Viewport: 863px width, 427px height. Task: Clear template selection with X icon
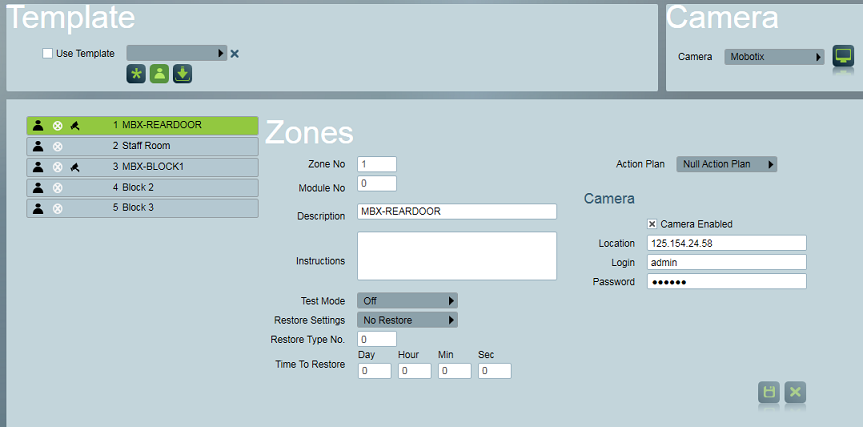[234, 53]
